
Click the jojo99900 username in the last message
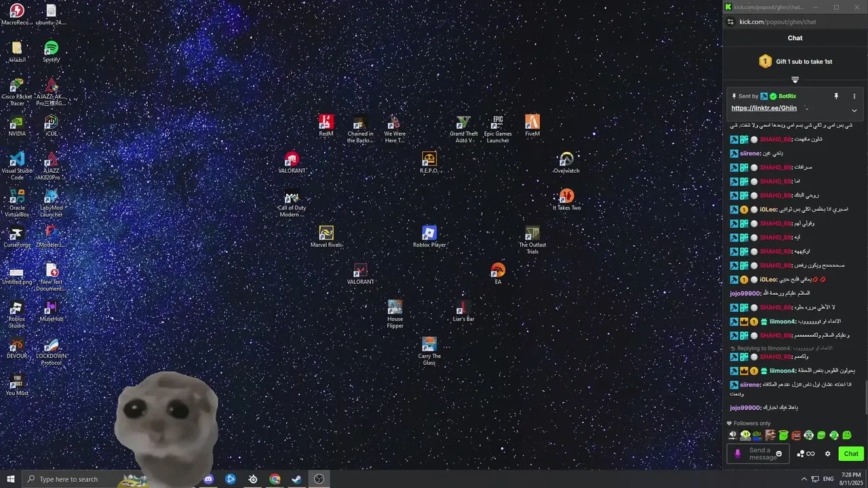point(745,408)
